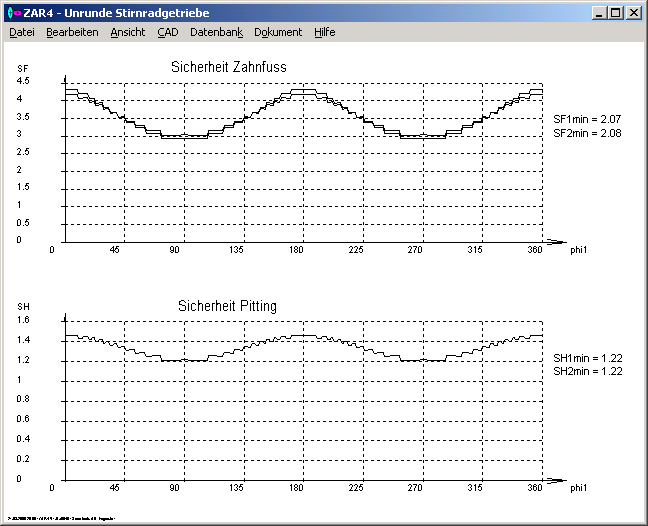Minimize the ZAR4 window
Image resolution: width=648 pixels, height=526 pixels.
[598, 13]
